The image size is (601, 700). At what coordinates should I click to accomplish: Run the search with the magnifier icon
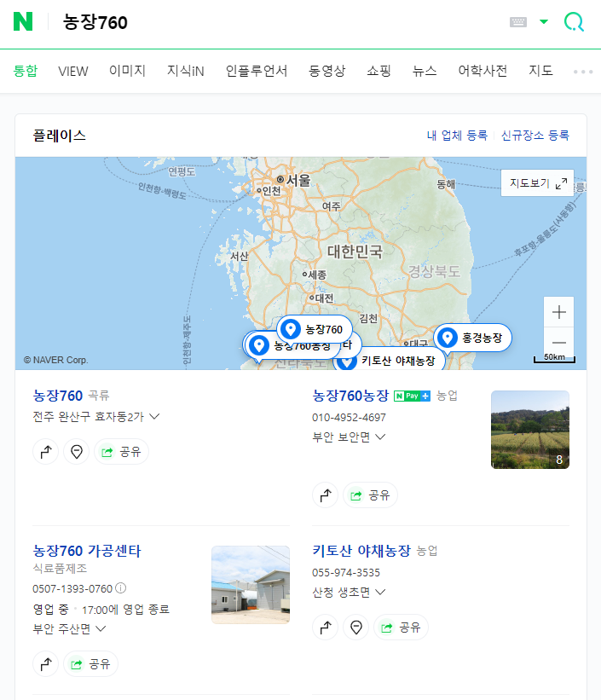pyautogui.click(x=574, y=21)
